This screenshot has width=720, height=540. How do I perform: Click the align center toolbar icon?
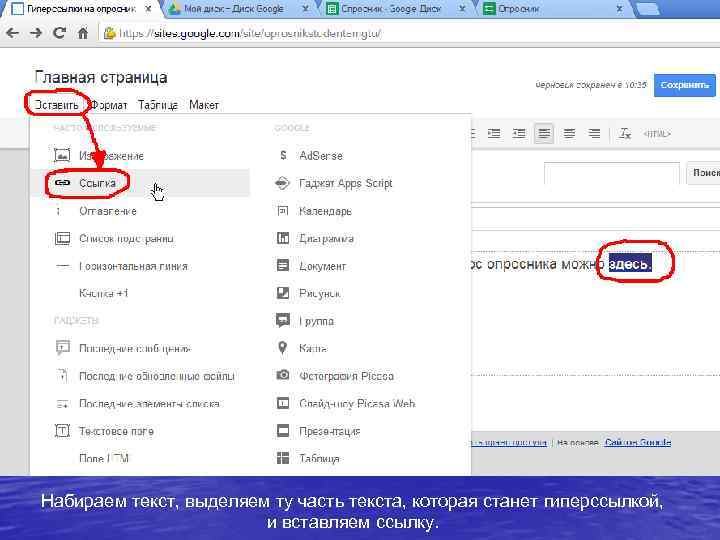[569, 134]
